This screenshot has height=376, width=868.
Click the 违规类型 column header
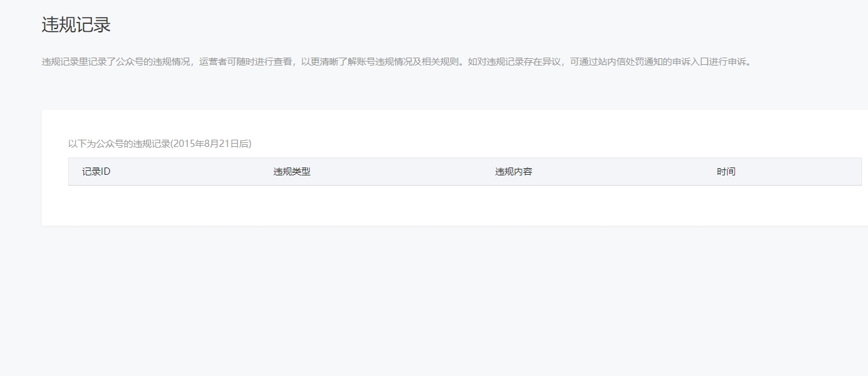(292, 171)
